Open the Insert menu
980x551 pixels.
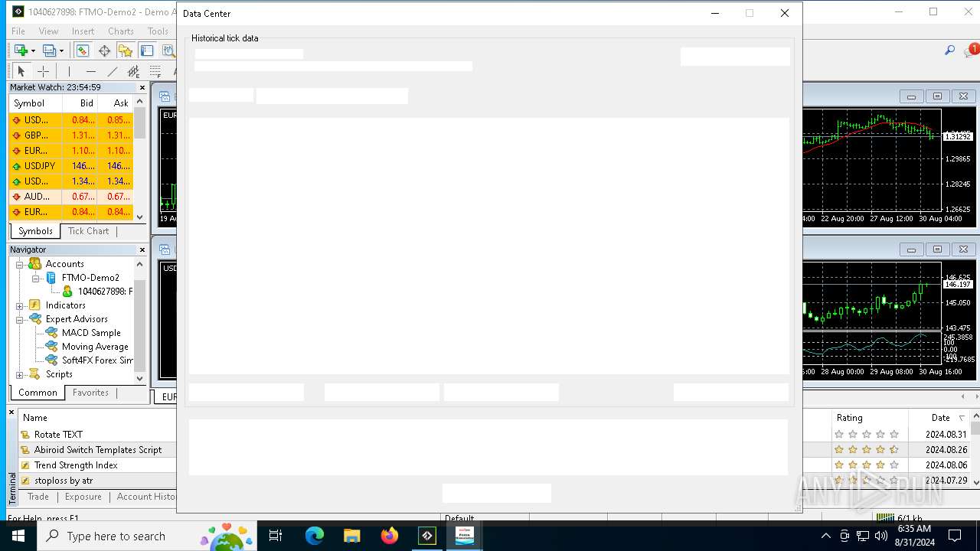[x=83, y=31]
